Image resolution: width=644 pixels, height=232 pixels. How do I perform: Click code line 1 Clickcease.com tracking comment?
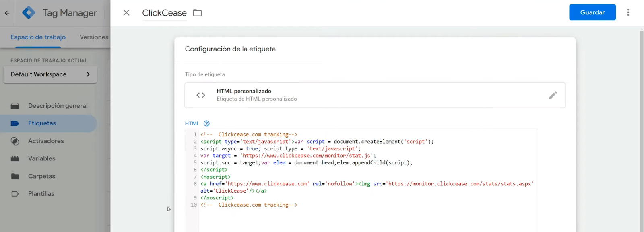pyautogui.click(x=249, y=134)
